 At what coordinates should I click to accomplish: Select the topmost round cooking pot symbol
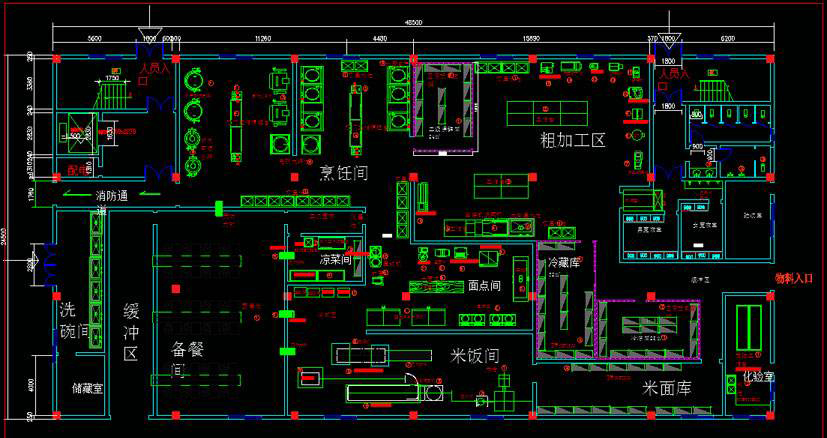tap(193, 77)
